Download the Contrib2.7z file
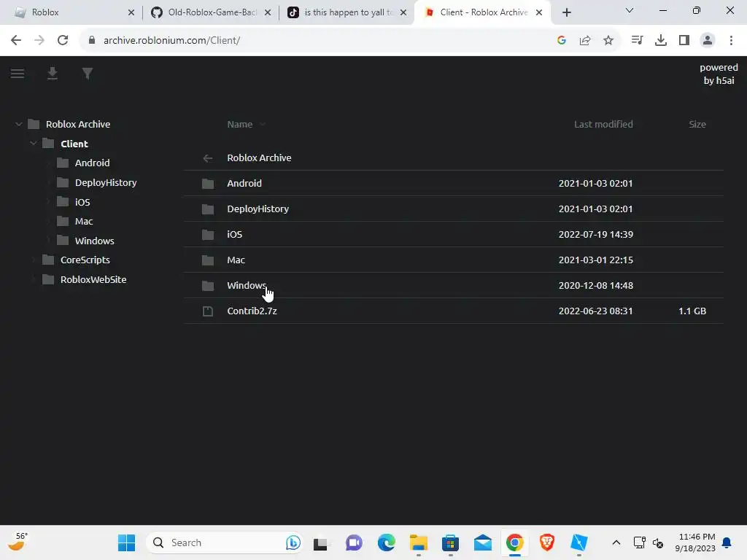Image resolution: width=747 pixels, height=560 pixels. [454, 311]
